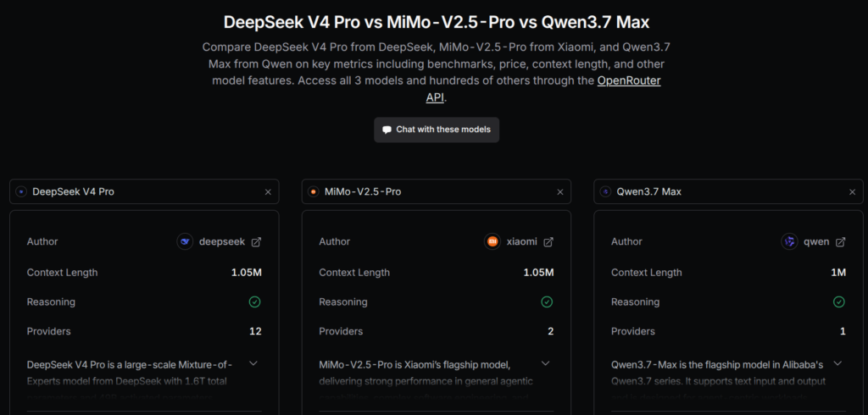Open qwen author external link icon
Viewport: 868px width, 415px height.
point(840,242)
